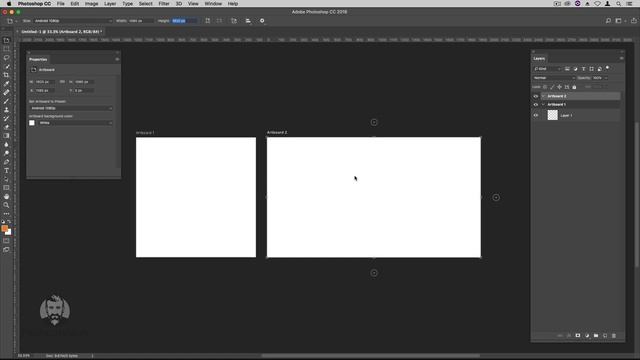Open the Filter menu

(164, 4)
